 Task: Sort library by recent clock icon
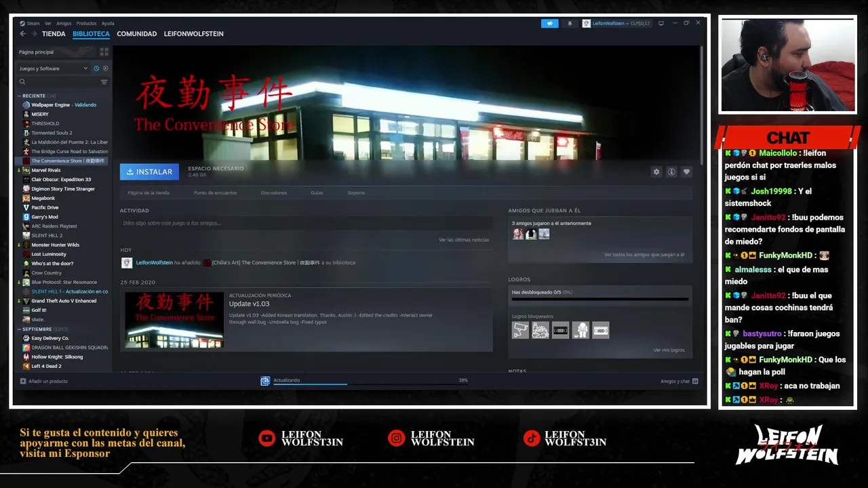coord(96,68)
